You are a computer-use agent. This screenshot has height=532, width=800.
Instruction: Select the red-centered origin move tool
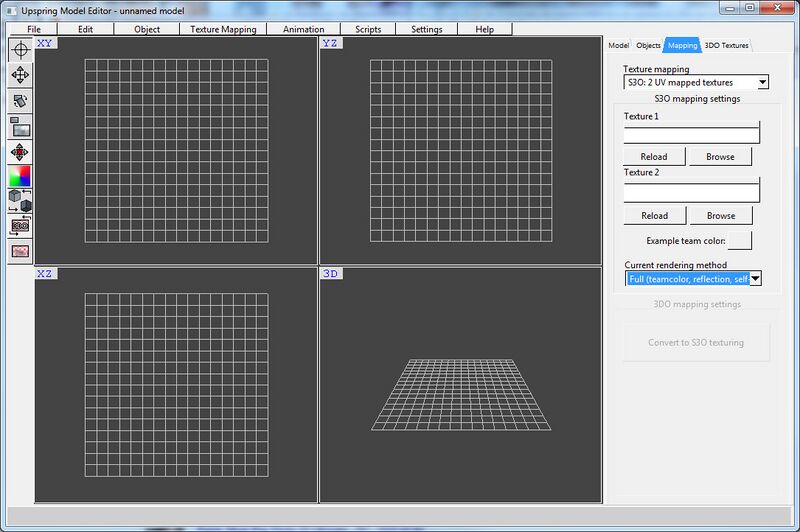coord(20,151)
